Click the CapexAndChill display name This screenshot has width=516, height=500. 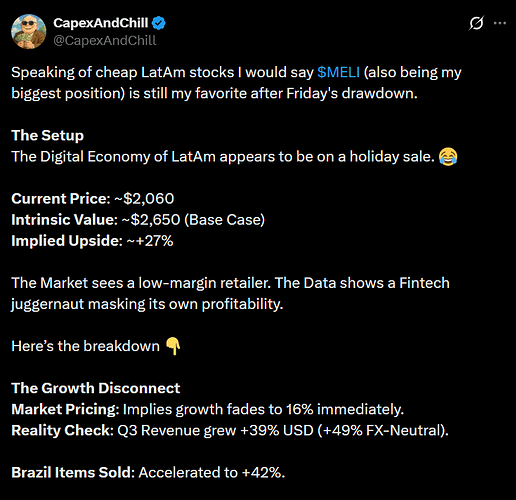tap(101, 23)
